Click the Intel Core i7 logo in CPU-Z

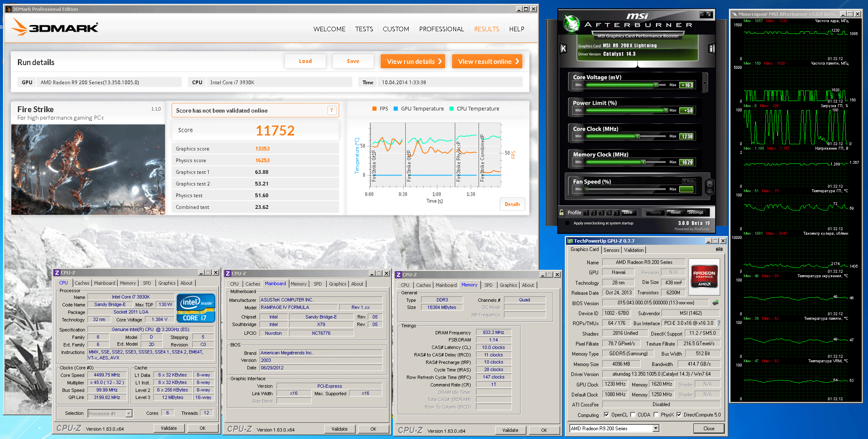[196, 308]
